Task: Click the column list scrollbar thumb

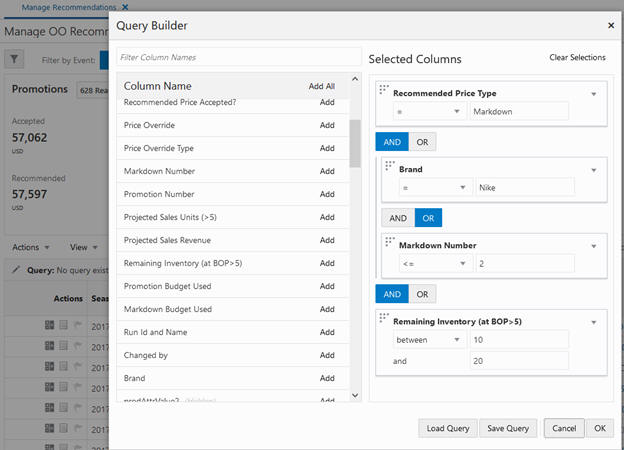Action: (x=355, y=144)
